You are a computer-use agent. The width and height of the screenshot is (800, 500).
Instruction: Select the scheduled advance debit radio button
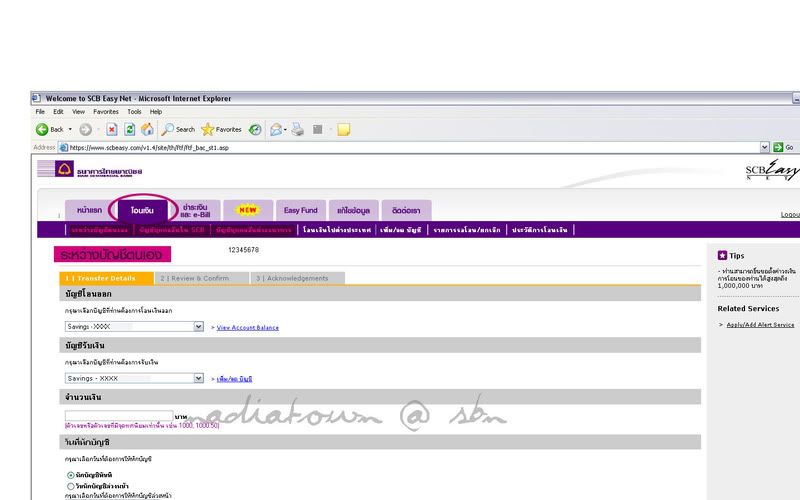click(70, 486)
